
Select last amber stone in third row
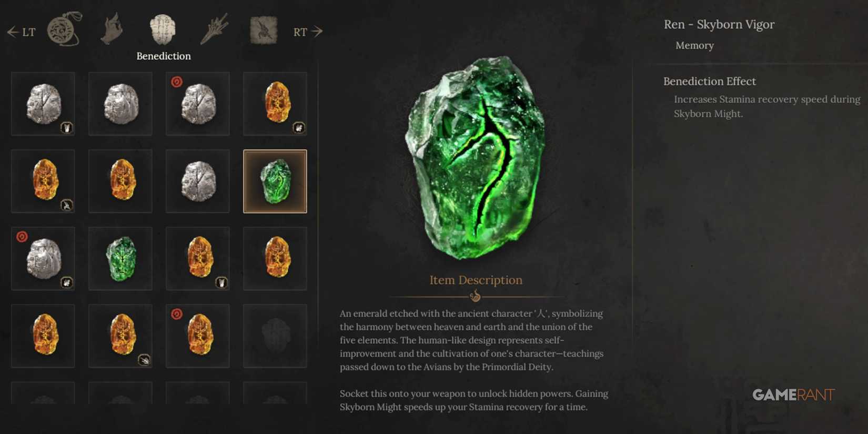tap(275, 259)
